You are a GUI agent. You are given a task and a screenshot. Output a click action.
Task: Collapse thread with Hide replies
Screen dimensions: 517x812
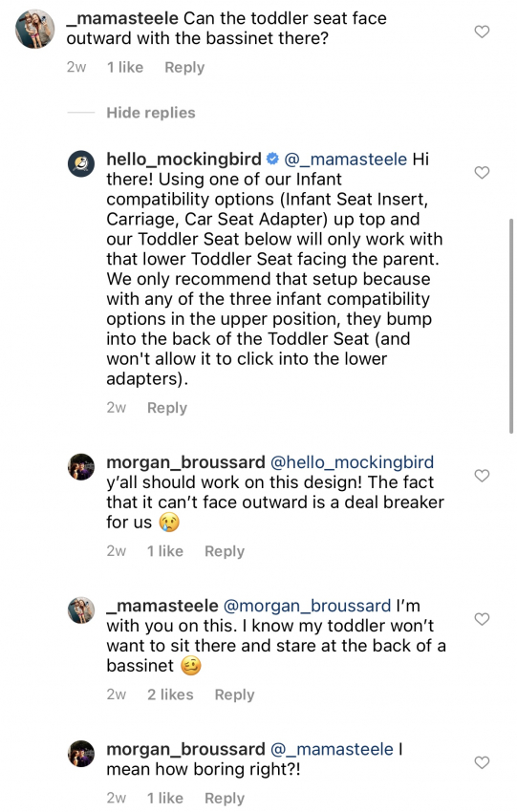tap(151, 113)
